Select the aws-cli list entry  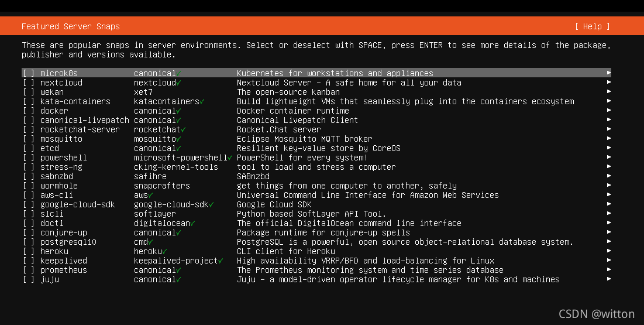point(316,195)
